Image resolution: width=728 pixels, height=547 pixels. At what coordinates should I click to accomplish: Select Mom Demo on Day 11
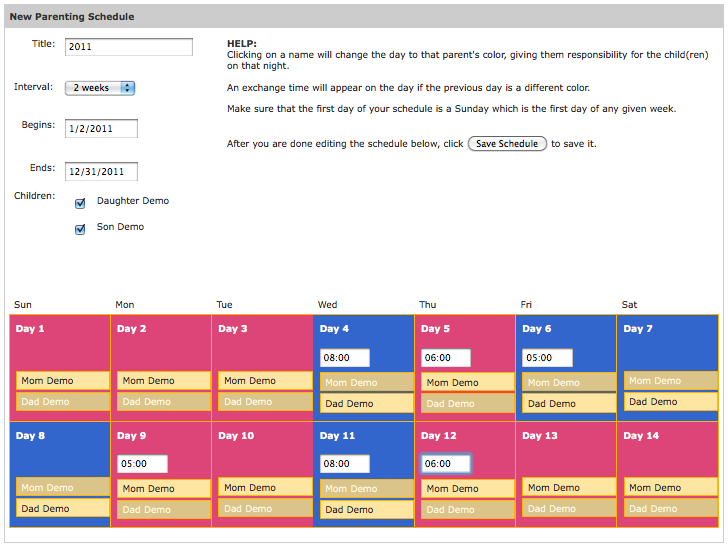(x=366, y=488)
